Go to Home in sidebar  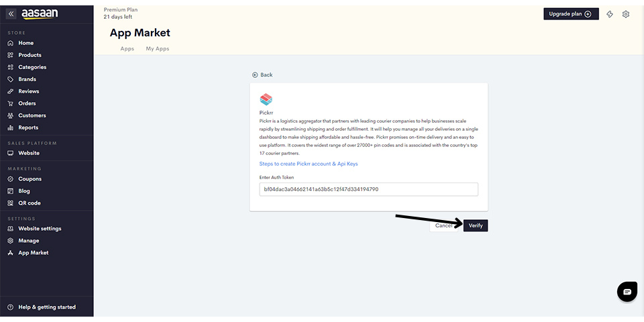tap(26, 43)
